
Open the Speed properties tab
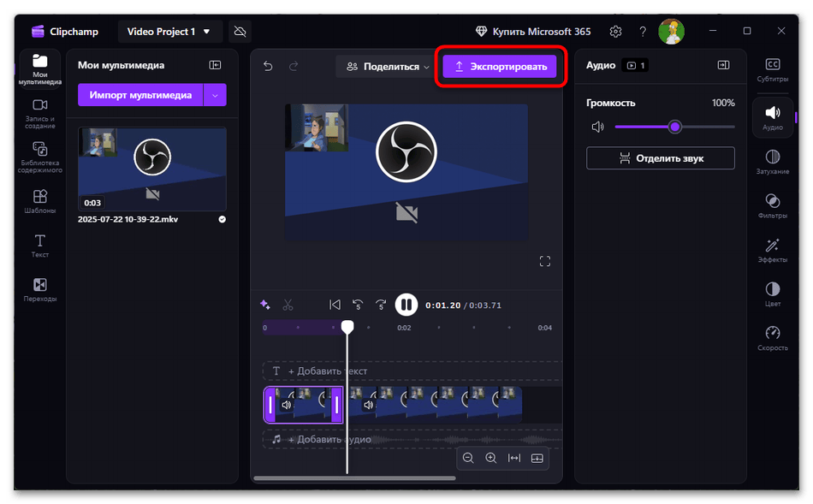coord(773,337)
